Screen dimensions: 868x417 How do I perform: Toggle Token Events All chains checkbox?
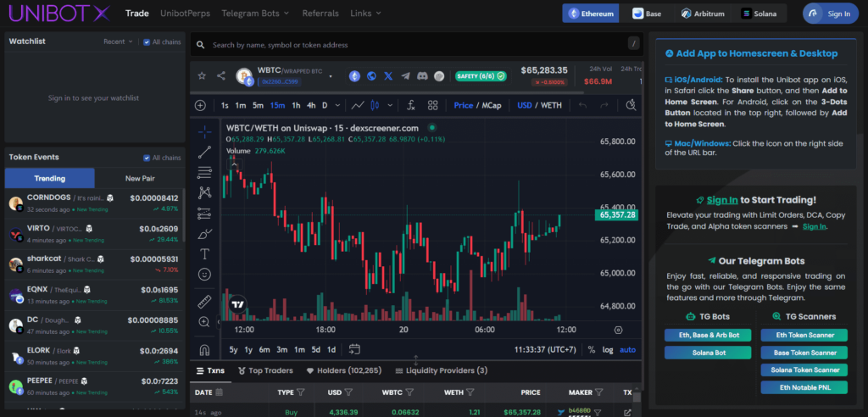pos(147,158)
